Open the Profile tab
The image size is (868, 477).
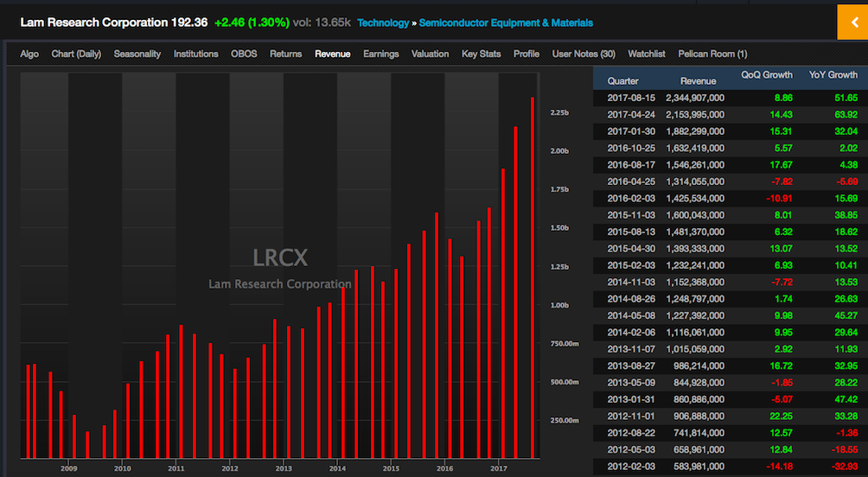click(x=527, y=54)
